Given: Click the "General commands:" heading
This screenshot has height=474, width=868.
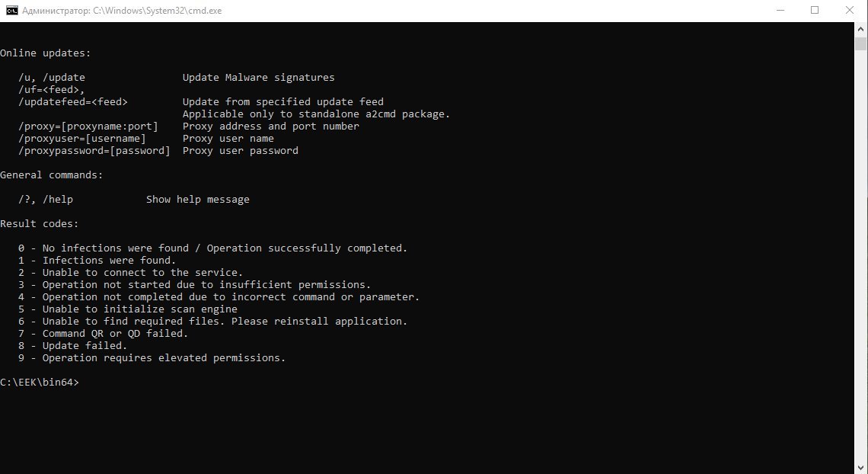Looking at the screenshot, I should click(52, 175).
